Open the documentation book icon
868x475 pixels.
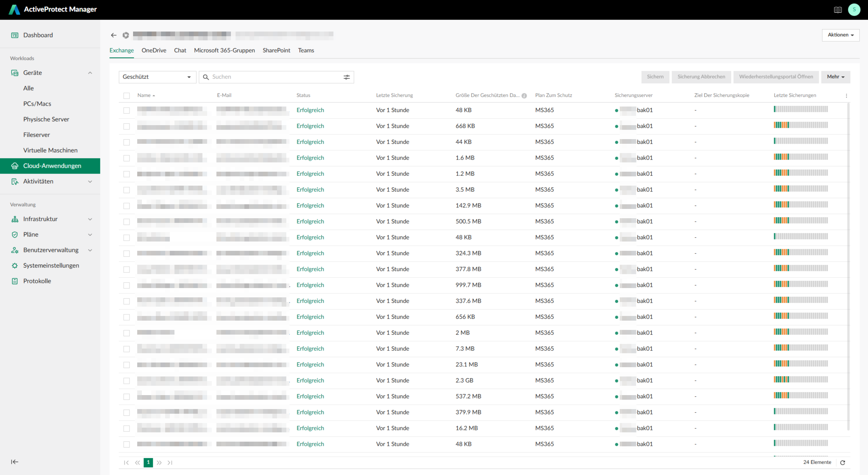click(838, 10)
